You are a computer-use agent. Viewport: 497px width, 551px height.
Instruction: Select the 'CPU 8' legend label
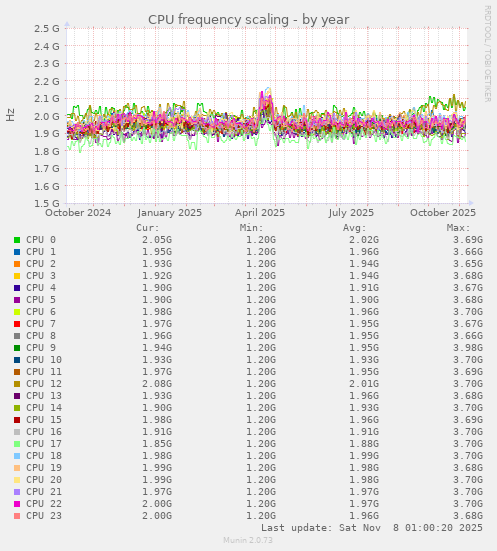[41, 336]
